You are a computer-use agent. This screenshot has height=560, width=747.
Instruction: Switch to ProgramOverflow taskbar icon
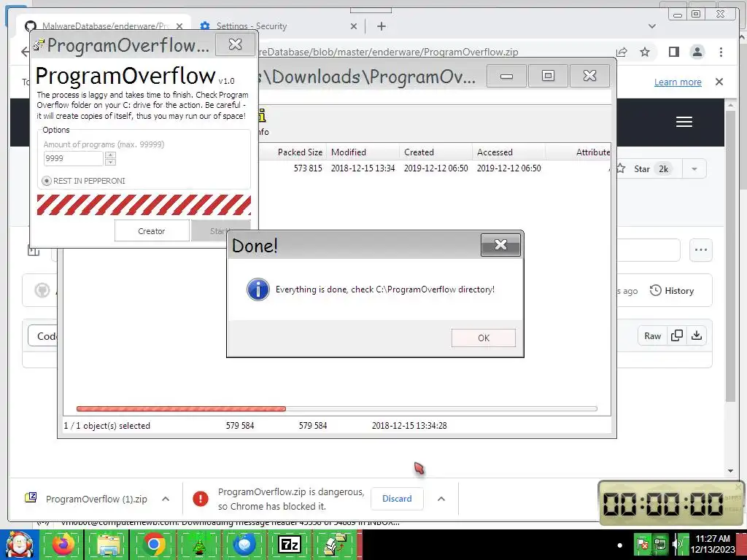(x=335, y=545)
